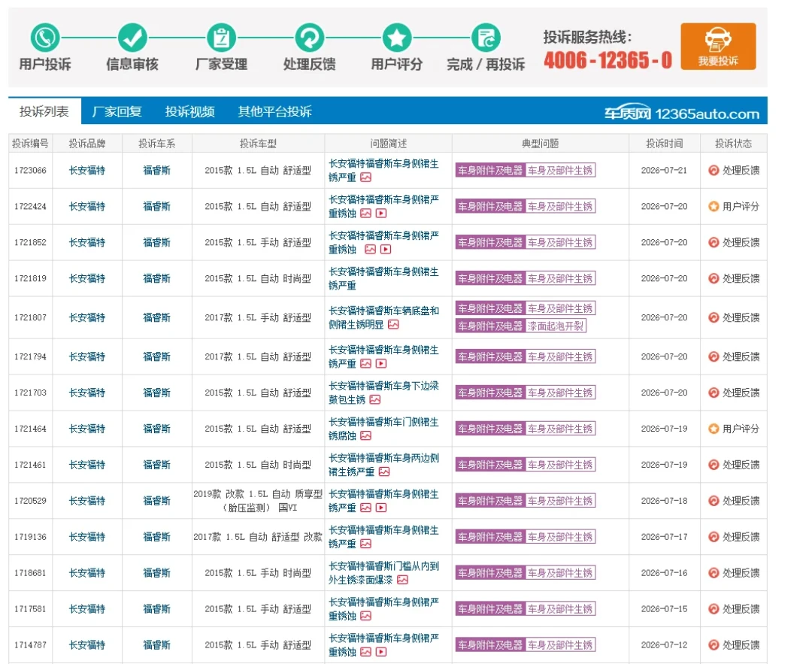Switch to the 投诉列表 tab
Image resolution: width=812 pixels, height=664 pixels.
[44, 111]
